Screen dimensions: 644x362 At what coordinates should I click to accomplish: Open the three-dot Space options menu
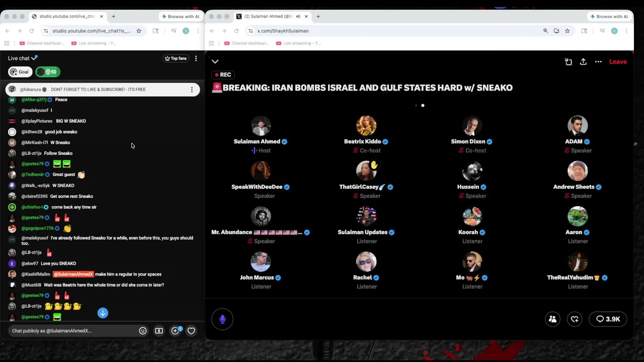pos(598,62)
